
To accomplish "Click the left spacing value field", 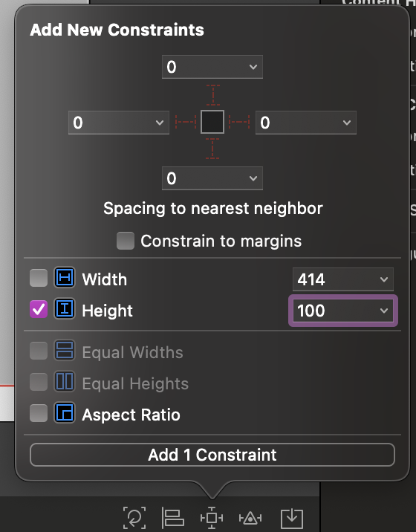I will [119, 123].
